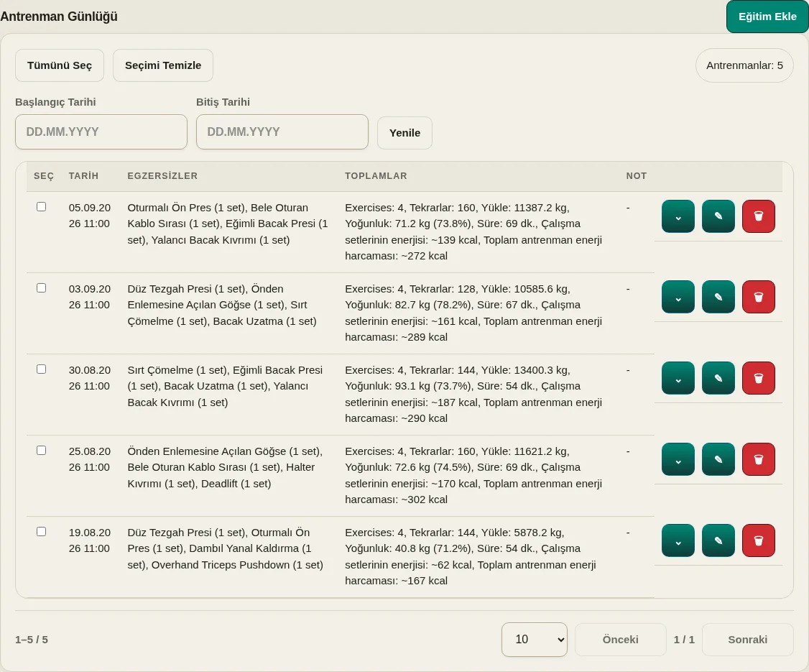
Task: Edit the 05.09.2026 workout pencil icon
Action: [x=718, y=216]
